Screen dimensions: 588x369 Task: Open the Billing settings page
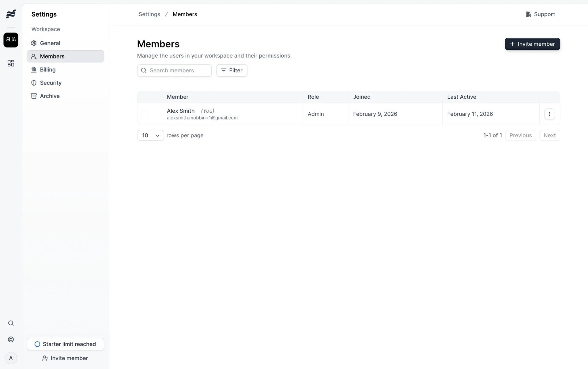(48, 70)
